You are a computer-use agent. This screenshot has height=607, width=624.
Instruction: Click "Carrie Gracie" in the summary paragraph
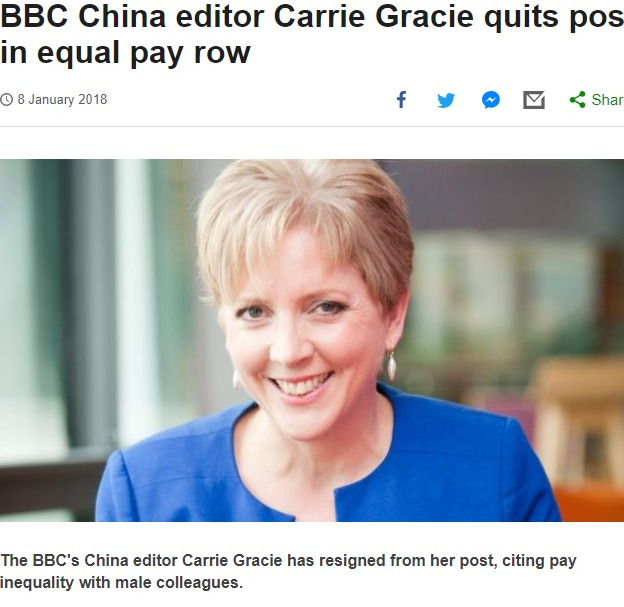click(232, 560)
